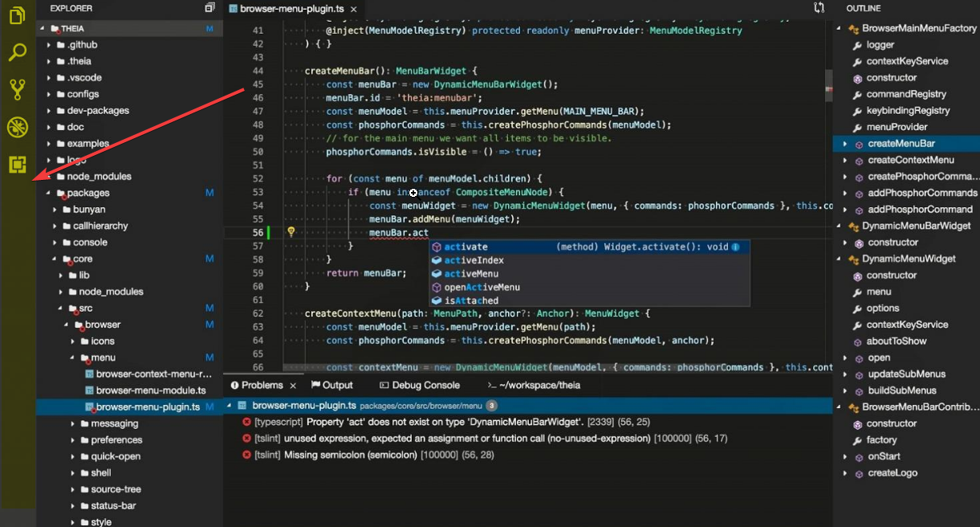The width and height of the screenshot is (980, 527).
Task: Click the class icon beside DynamicMenuWidget
Action: 853,259
